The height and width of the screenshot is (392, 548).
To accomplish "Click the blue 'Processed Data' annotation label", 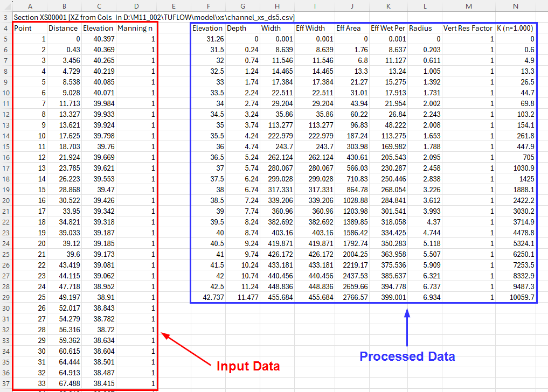I will pos(407,356).
